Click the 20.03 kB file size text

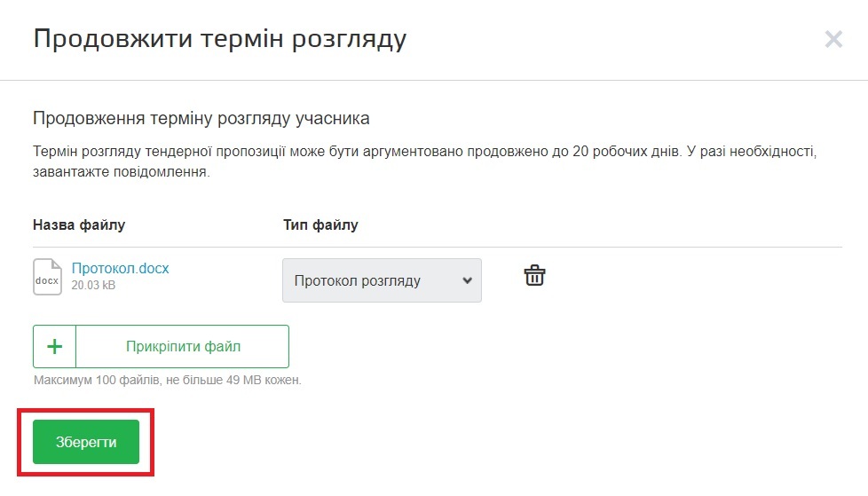[93, 286]
